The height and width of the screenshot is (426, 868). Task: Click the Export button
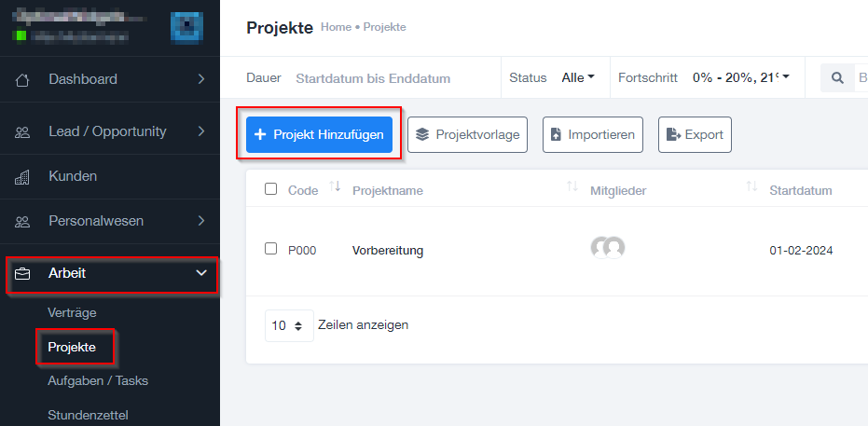coord(695,134)
